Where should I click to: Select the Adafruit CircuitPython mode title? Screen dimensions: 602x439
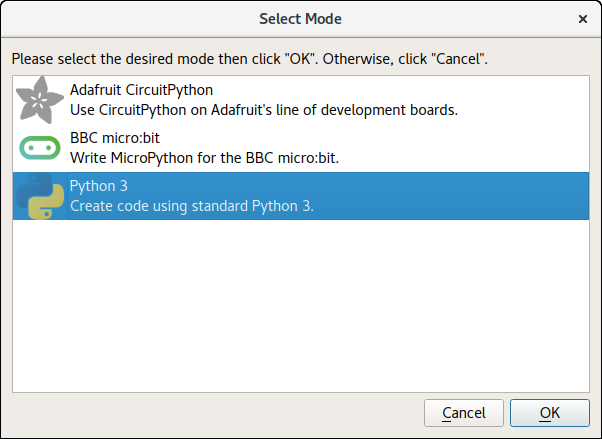(x=141, y=90)
